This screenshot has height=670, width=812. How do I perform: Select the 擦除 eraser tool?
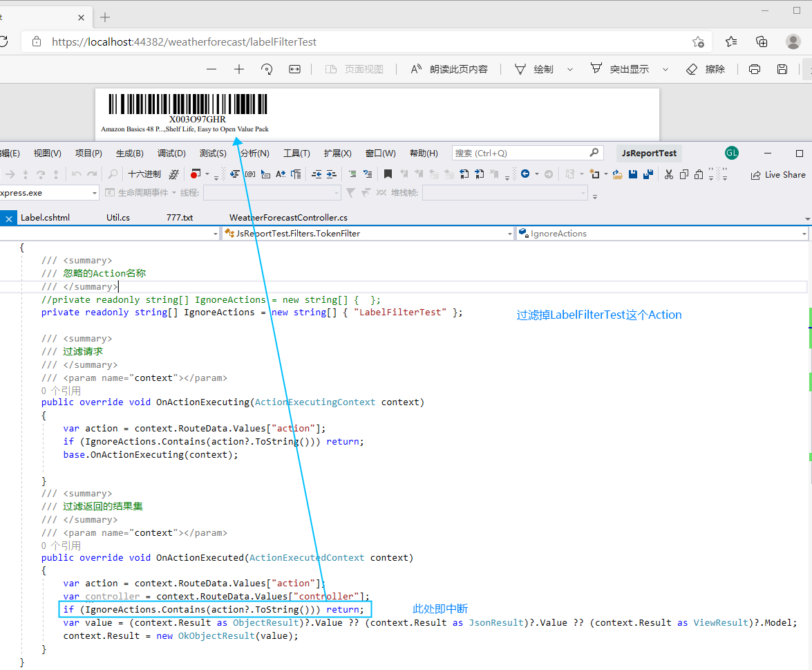706,69
